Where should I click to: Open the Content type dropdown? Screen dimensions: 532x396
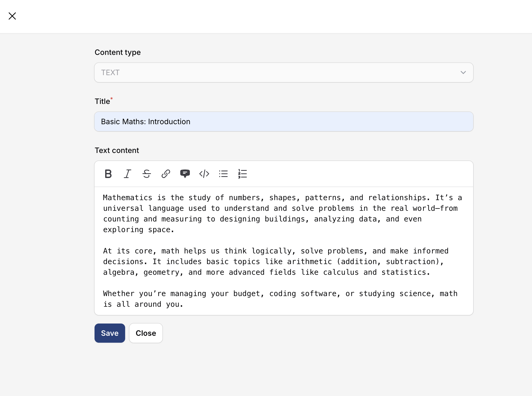point(284,72)
